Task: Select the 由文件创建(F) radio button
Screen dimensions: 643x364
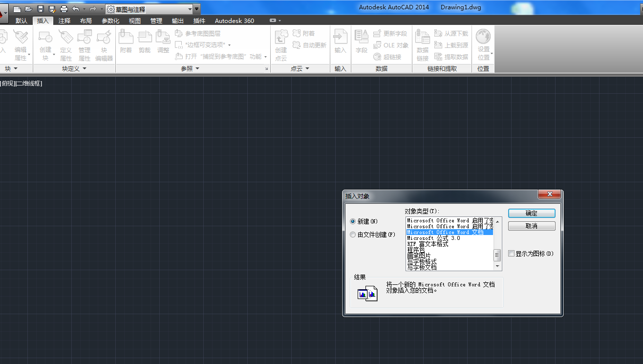Action: (353, 235)
